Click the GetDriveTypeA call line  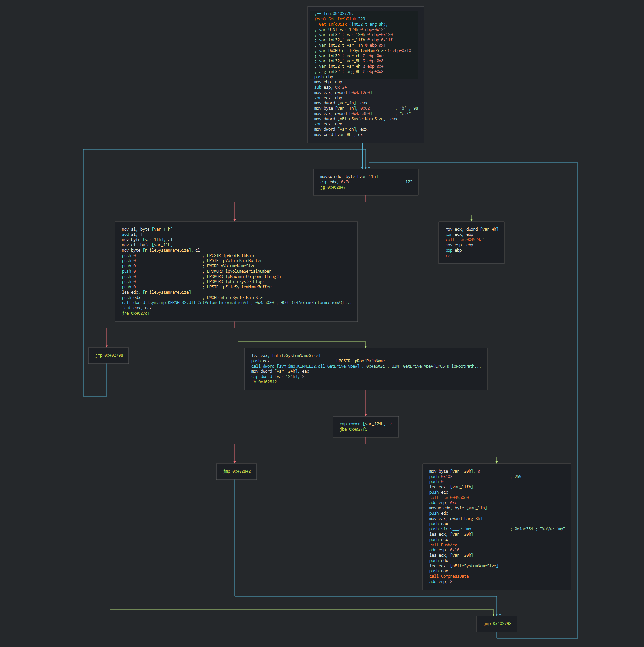point(366,367)
